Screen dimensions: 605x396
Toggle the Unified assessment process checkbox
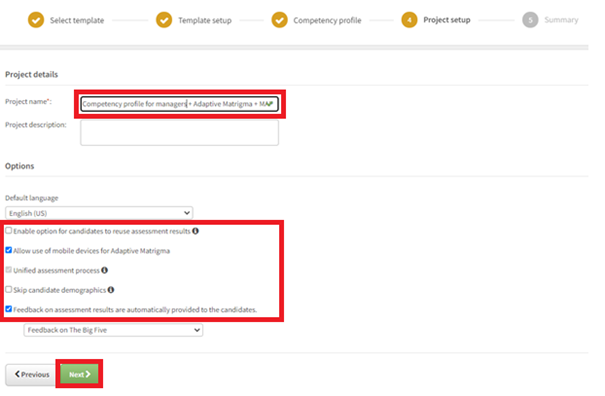pos(8,270)
